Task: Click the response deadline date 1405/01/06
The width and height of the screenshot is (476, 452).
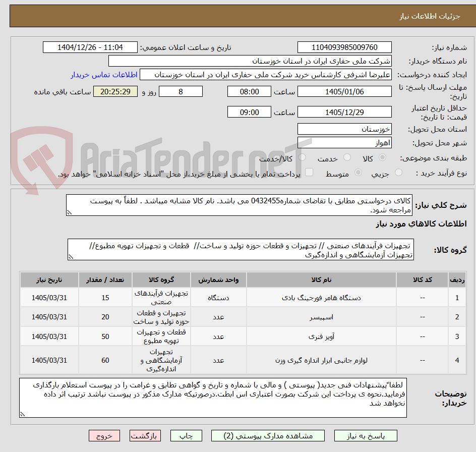Action: pos(344,91)
